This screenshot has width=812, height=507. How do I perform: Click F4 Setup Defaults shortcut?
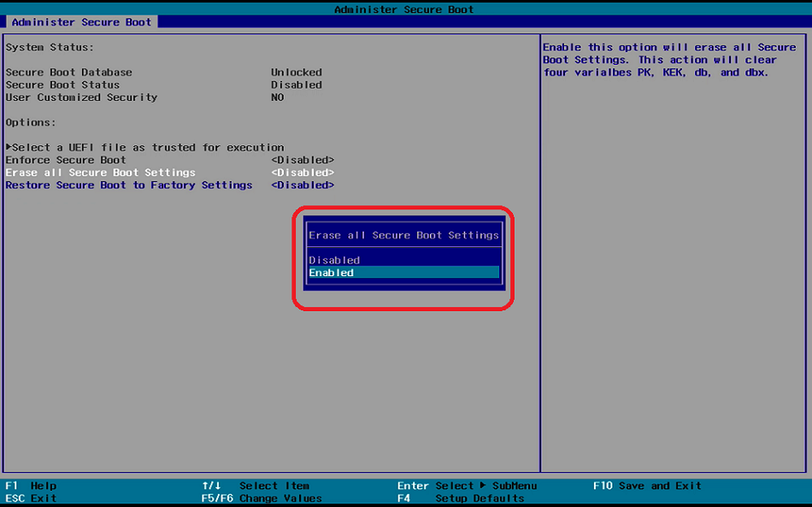point(461,498)
